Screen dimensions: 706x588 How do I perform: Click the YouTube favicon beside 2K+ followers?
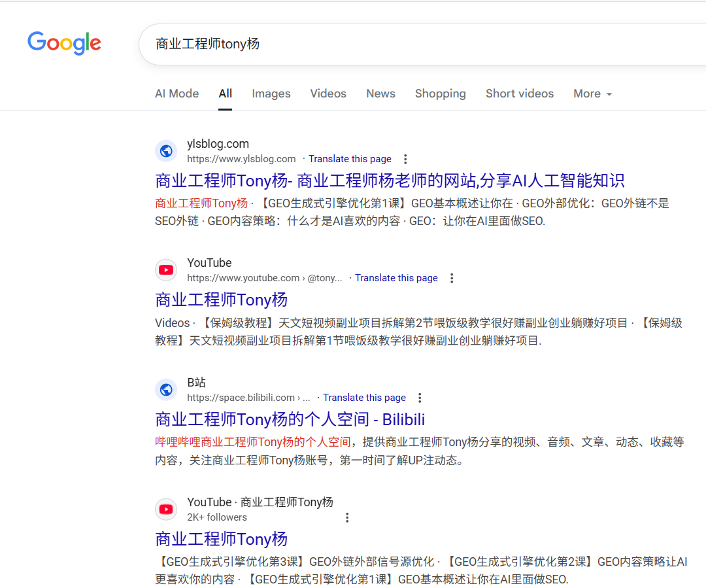[x=166, y=510]
